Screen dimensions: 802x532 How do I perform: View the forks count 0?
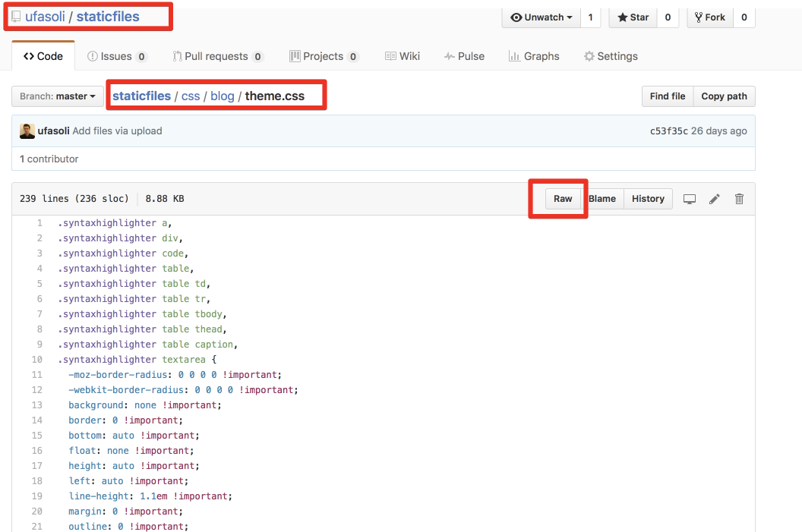click(x=744, y=17)
